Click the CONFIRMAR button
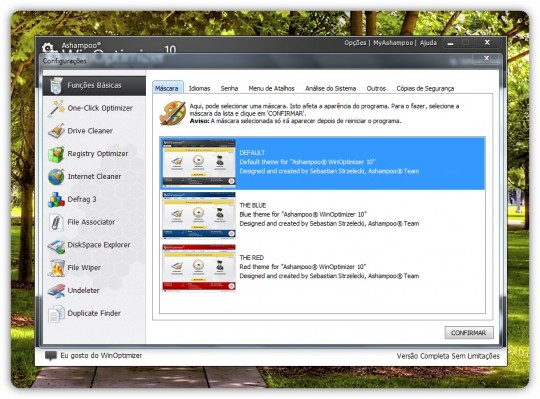The image size is (540, 399). (x=469, y=333)
